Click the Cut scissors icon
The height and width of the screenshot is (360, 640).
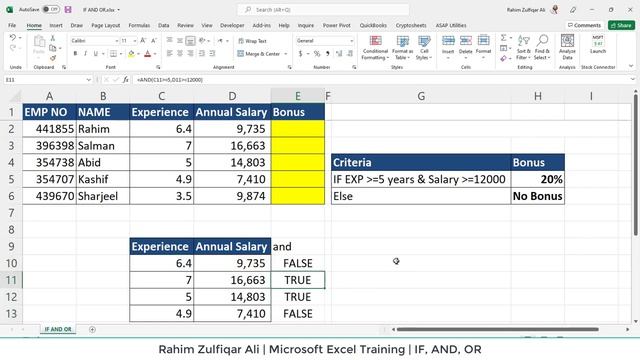53,38
